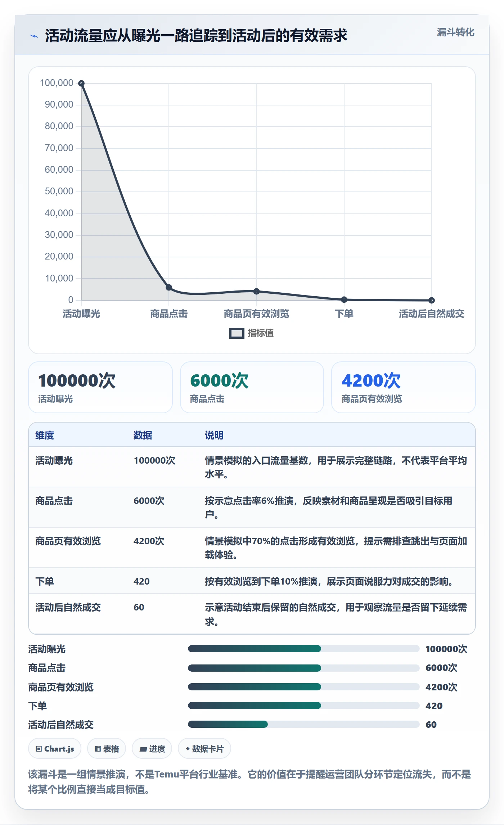Image resolution: width=504 pixels, height=825 pixels.
Task: Click the 活动后自然成交 progress bar
Action: pos(303,724)
